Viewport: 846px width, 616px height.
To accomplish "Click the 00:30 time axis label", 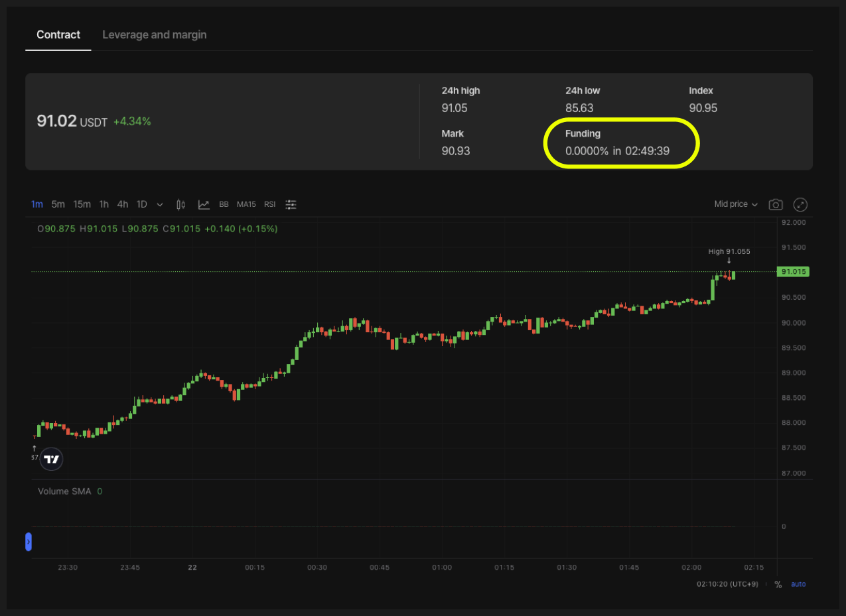I will (317, 568).
